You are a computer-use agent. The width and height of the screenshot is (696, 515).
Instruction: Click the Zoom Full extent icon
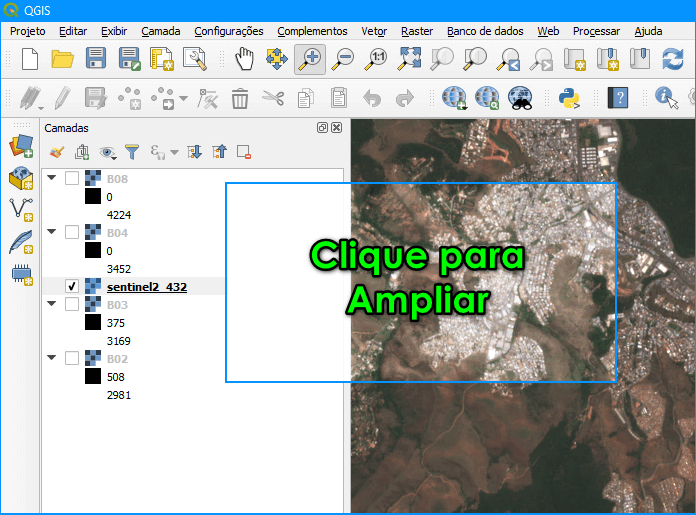pyautogui.click(x=409, y=59)
